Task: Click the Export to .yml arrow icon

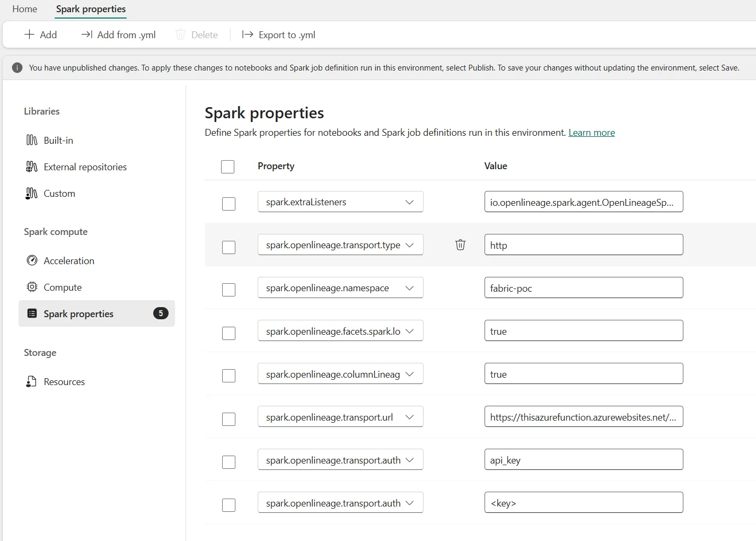Action: click(x=248, y=34)
